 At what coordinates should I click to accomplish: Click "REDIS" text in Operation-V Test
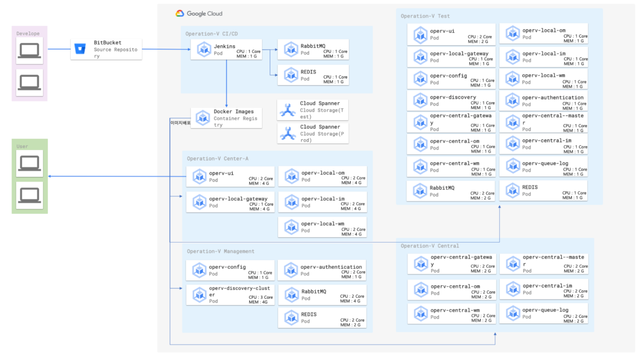click(x=530, y=188)
